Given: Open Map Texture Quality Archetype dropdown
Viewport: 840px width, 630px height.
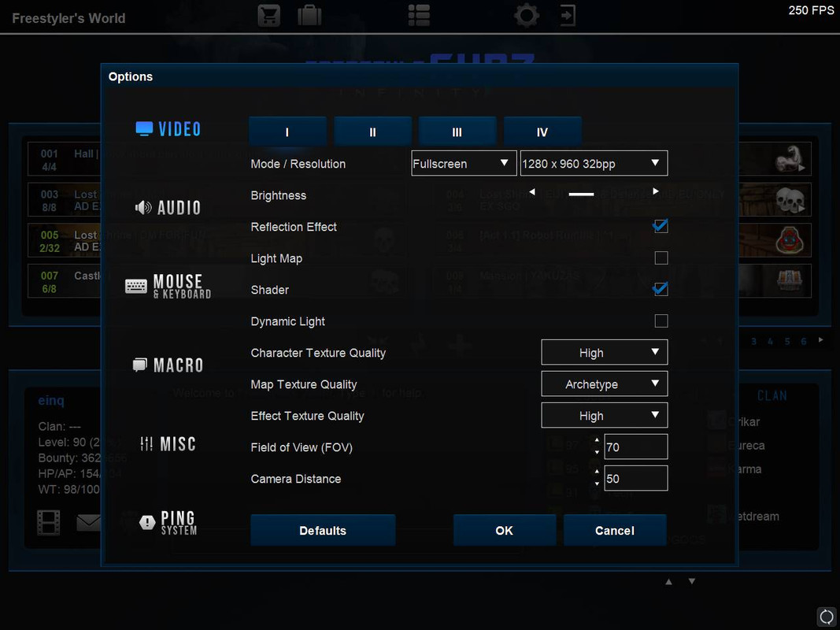Looking at the screenshot, I should click(605, 384).
